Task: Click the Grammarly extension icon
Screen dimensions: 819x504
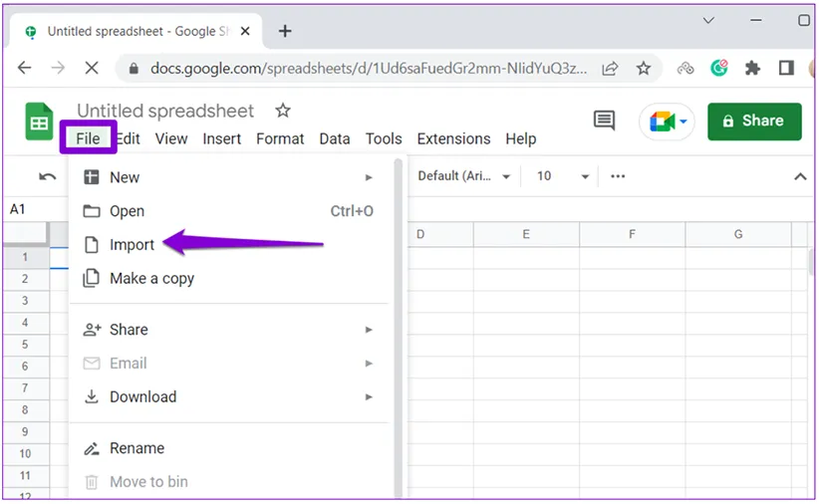Action: pos(719,68)
